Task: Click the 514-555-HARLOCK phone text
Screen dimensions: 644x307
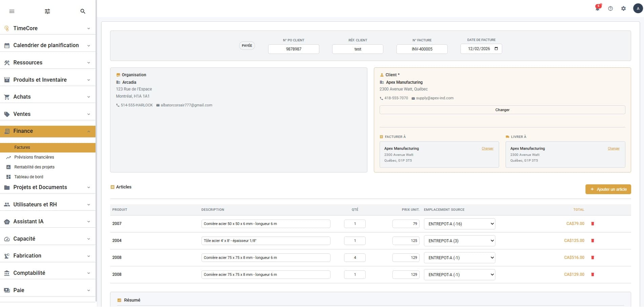Action: point(137,105)
